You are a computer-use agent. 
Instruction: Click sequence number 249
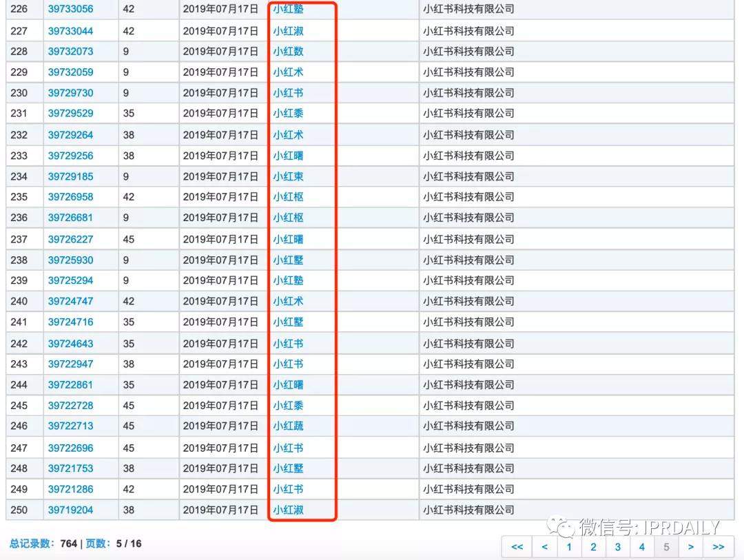pyautogui.click(x=19, y=489)
